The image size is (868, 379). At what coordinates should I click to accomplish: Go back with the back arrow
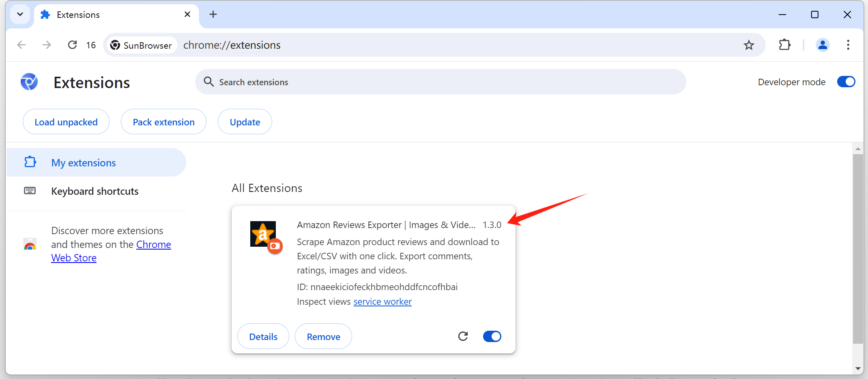click(21, 45)
